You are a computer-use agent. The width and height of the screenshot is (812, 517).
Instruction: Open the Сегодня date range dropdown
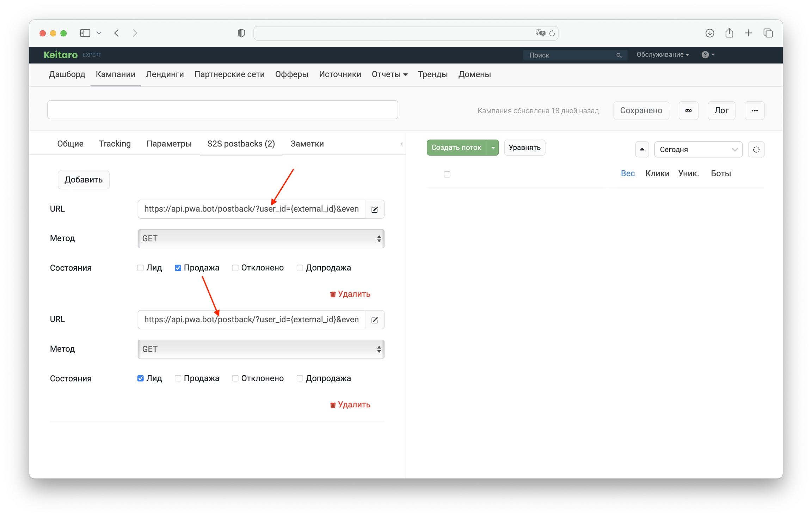pos(698,150)
